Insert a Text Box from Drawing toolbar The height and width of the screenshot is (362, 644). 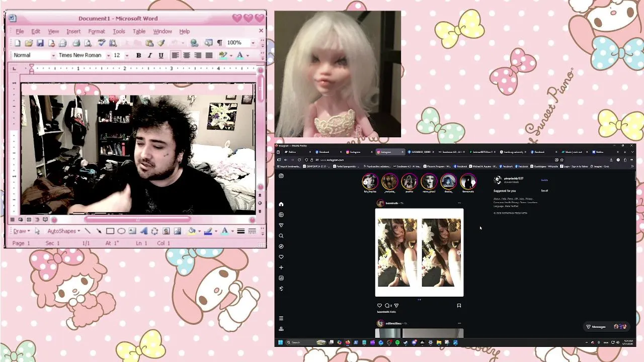[132, 231]
